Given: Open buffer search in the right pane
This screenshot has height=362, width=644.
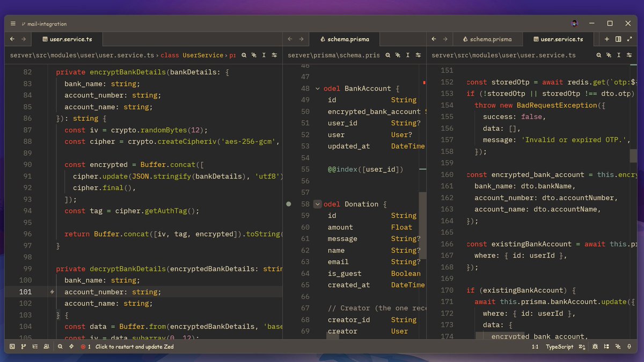Looking at the screenshot, I should click(x=599, y=55).
